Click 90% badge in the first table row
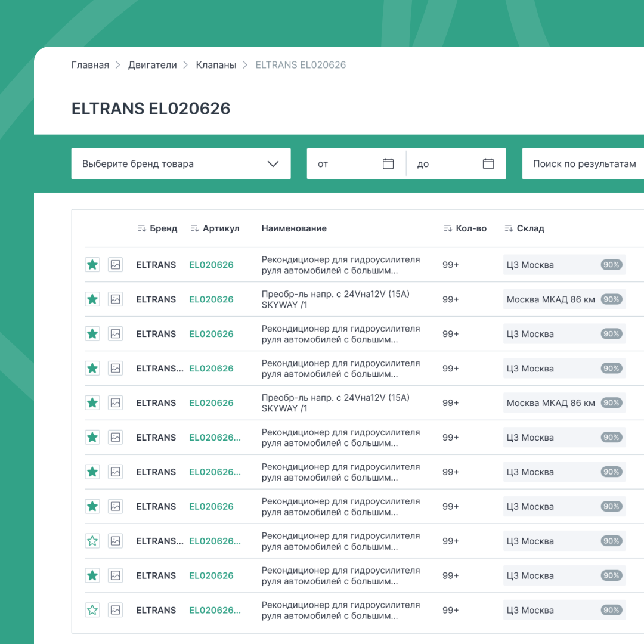Image resolution: width=644 pixels, height=644 pixels. pos(612,265)
